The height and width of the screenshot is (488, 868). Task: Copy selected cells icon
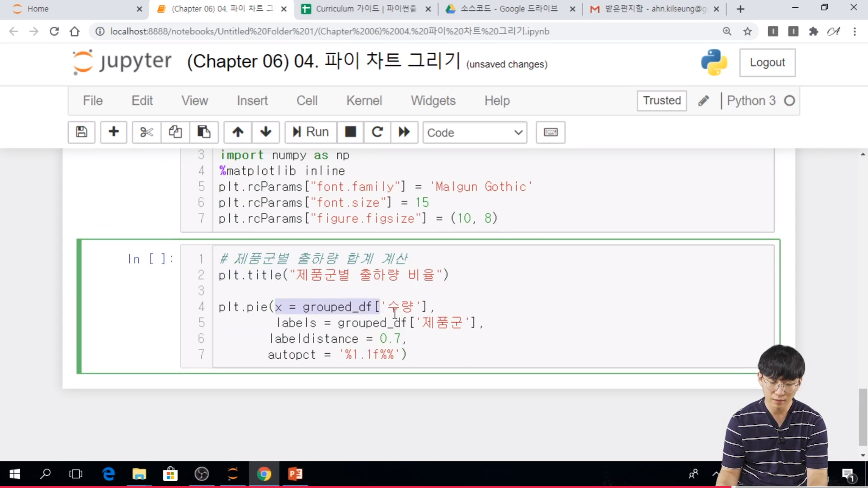175,132
